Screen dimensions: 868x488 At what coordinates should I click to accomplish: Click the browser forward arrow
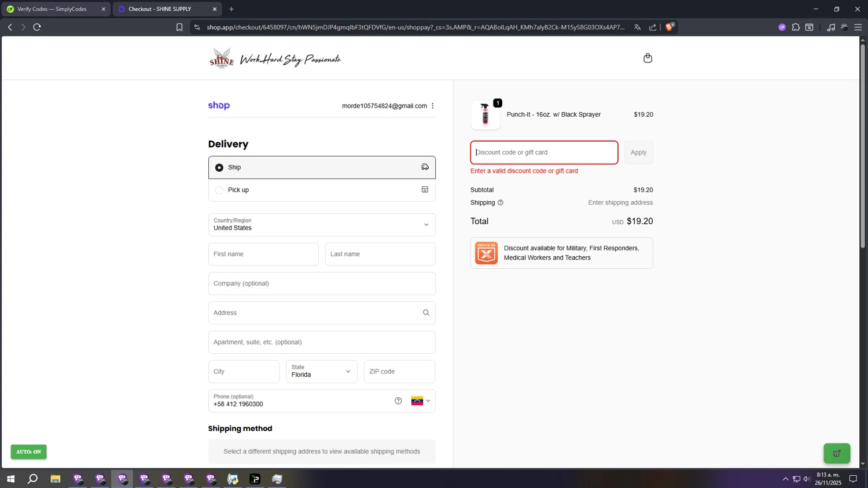pos(23,27)
